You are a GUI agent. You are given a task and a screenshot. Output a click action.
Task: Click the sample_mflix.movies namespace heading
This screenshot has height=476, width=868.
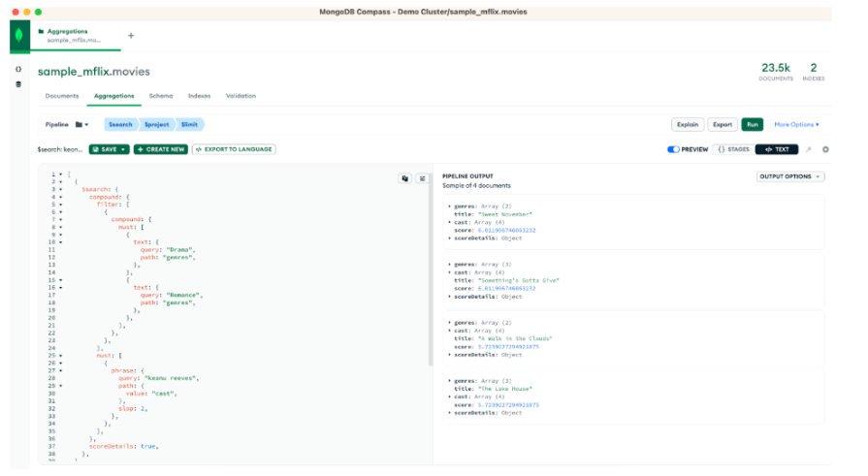tap(93, 72)
